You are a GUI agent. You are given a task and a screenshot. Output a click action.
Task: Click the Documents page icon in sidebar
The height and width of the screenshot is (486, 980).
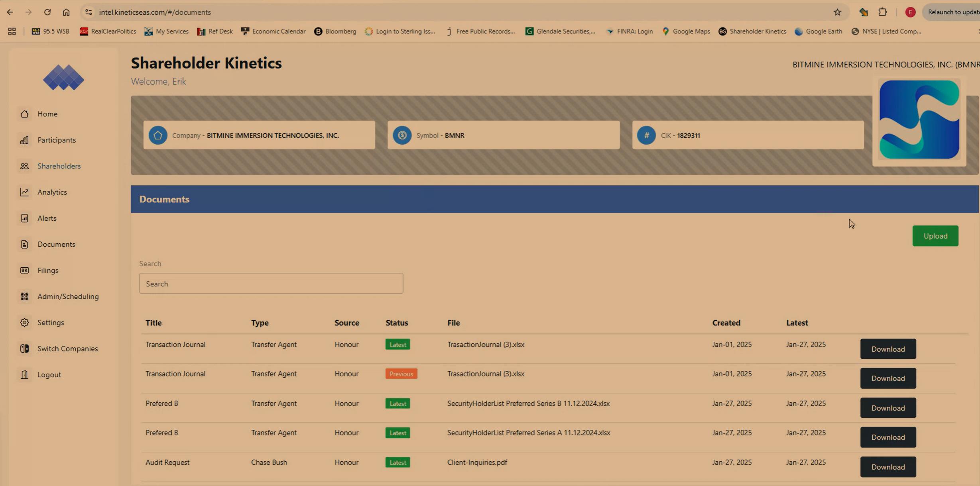(25, 244)
